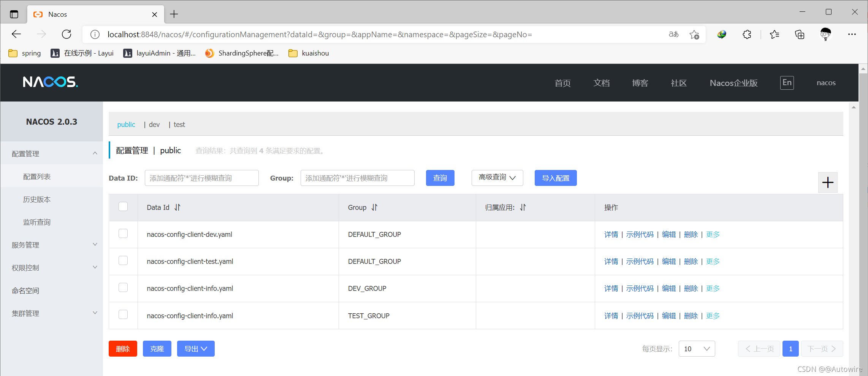Open a new browser tab
The image size is (868, 376).
click(174, 14)
